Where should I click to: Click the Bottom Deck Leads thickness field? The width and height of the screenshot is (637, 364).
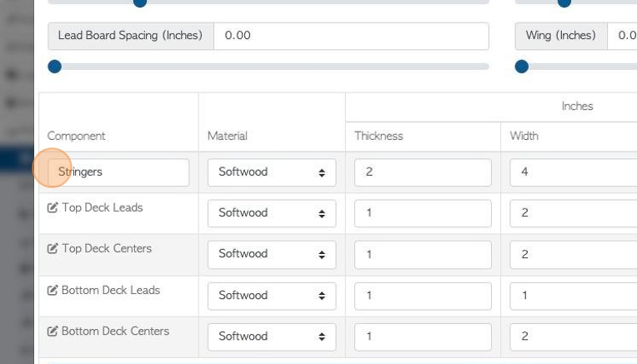(x=423, y=296)
